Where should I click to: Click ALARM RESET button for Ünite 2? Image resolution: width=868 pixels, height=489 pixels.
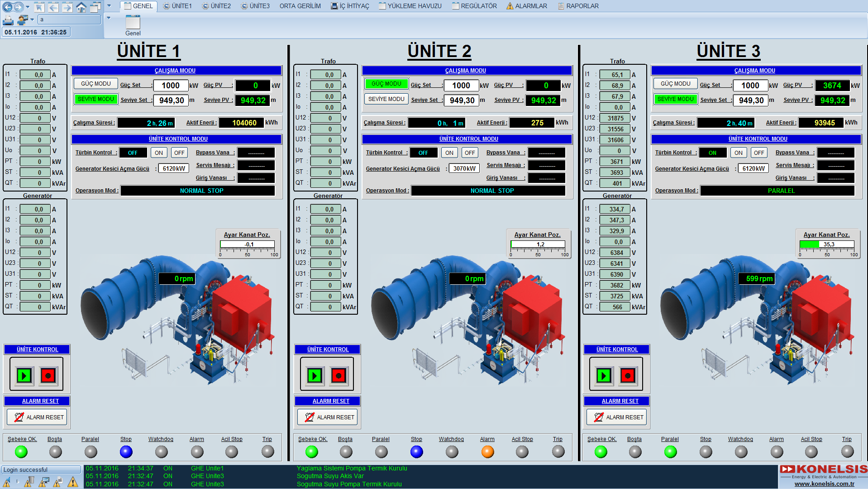(327, 417)
